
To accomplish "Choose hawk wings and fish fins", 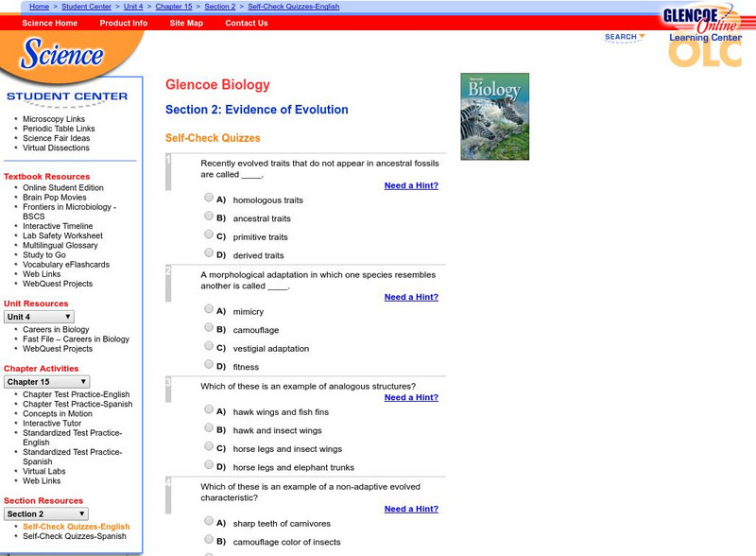I will click(x=209, y=409).
